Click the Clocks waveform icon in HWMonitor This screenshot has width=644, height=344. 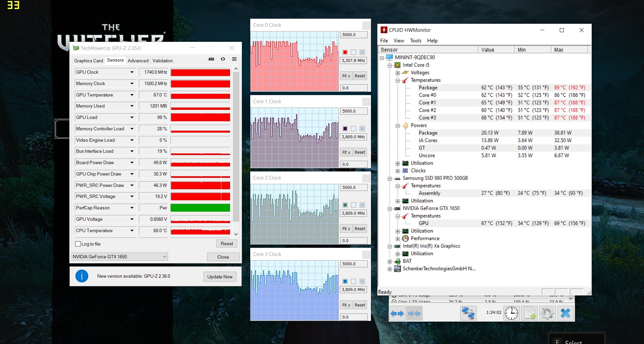point(406,170)
